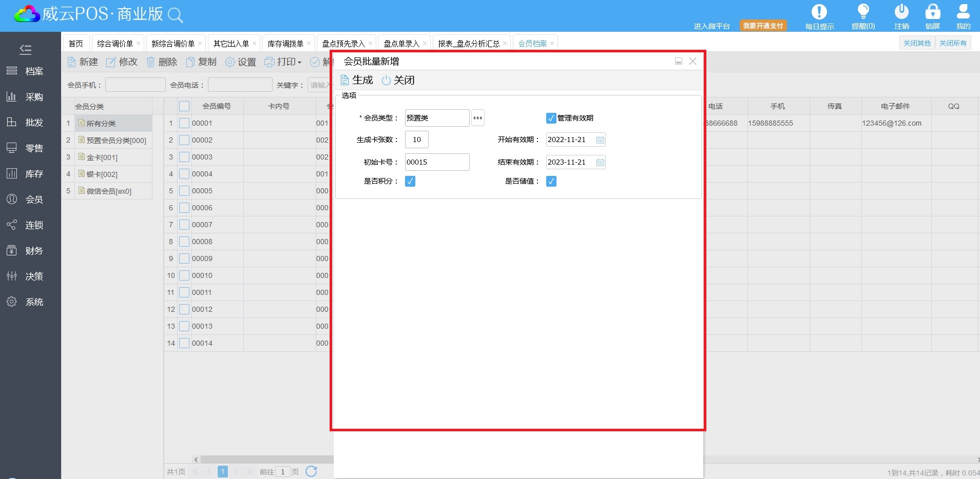Toggle the 是否储值 checkbox

pyautogui.click(x=551, y=181)
